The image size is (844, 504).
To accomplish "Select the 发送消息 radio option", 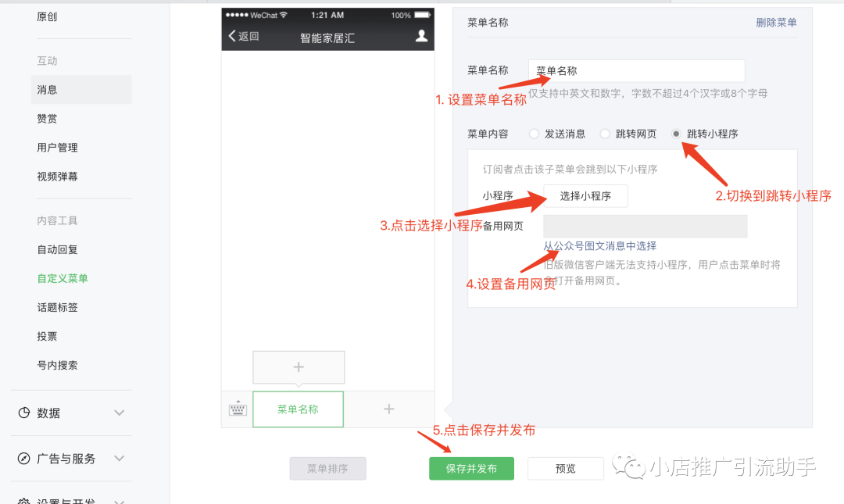I will click(x=534, y=134).
